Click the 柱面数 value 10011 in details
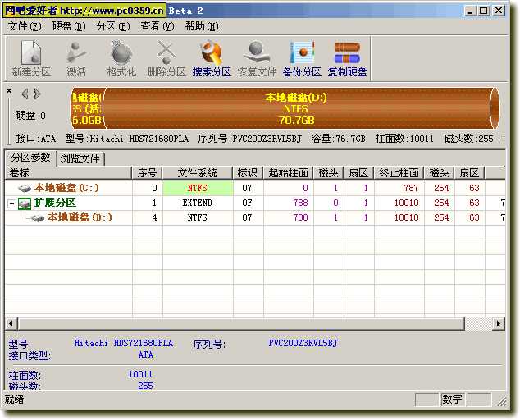 tap(140, 374)
